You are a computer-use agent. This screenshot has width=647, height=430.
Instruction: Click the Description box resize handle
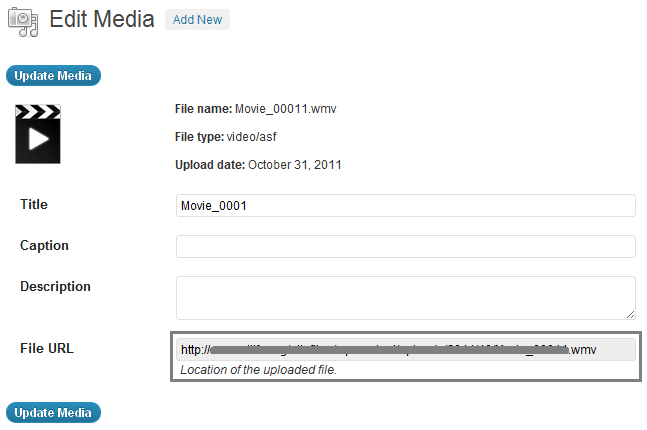[630, 313]
